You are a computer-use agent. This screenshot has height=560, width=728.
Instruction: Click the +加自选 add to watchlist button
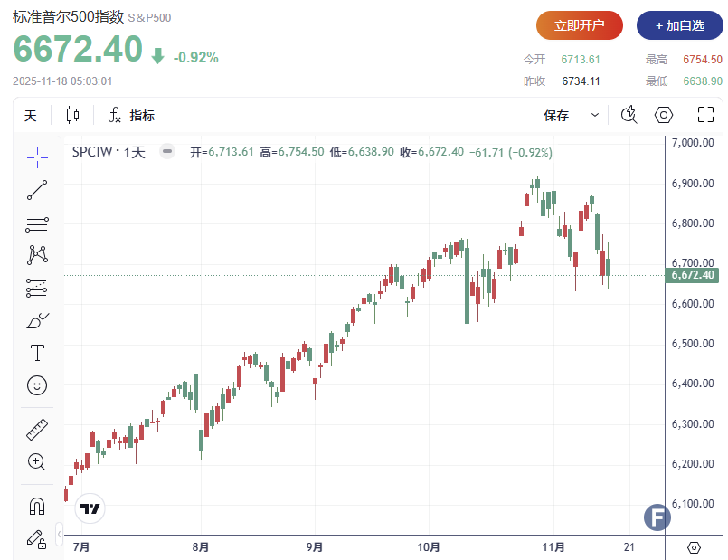click(x=680, y=25)
